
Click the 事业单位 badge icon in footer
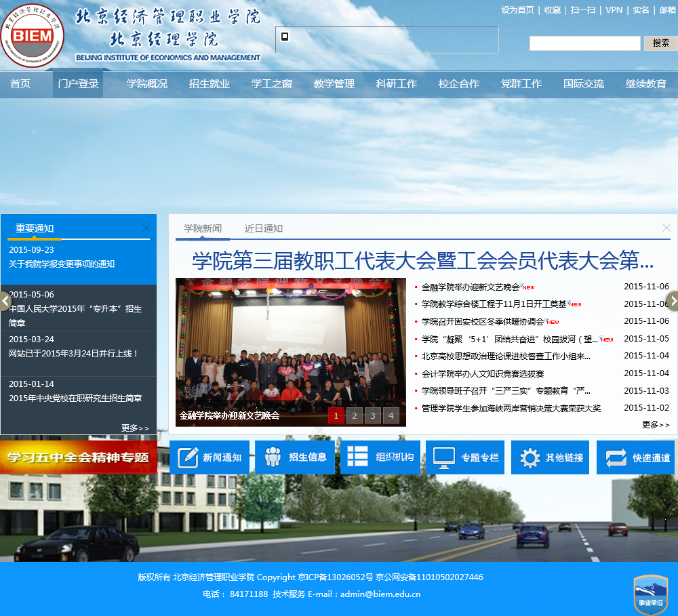tap(651, 595)
